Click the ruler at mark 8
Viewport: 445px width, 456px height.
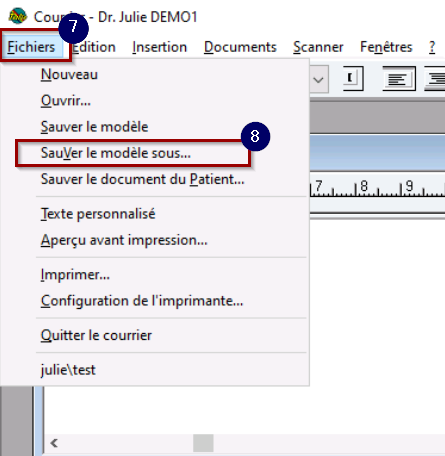click(x=364, y=186)
